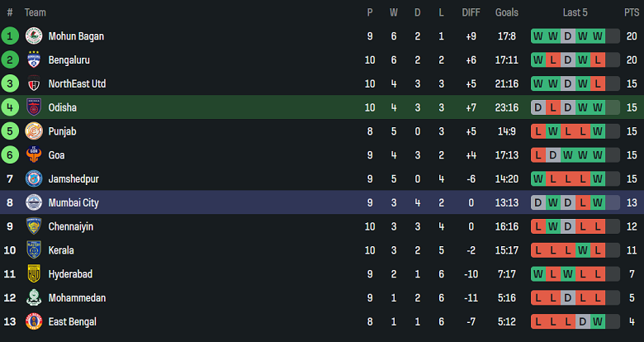Click the Mumbai City crest icon
Image resolution: width=644 pixels, height=342 pixels.
(x=34, y=202)
